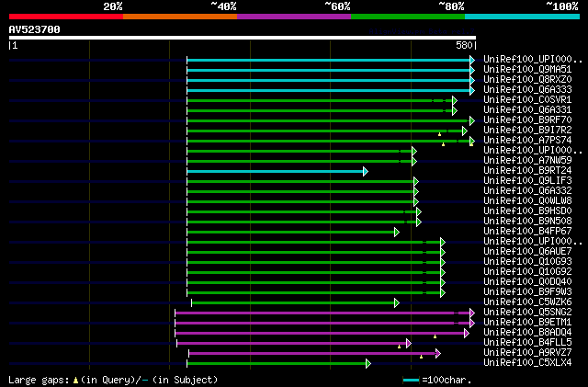The image size is (588, 387).
Task: Select the UniRef100_B9I7R2 label
Action: tap(527, 131)
